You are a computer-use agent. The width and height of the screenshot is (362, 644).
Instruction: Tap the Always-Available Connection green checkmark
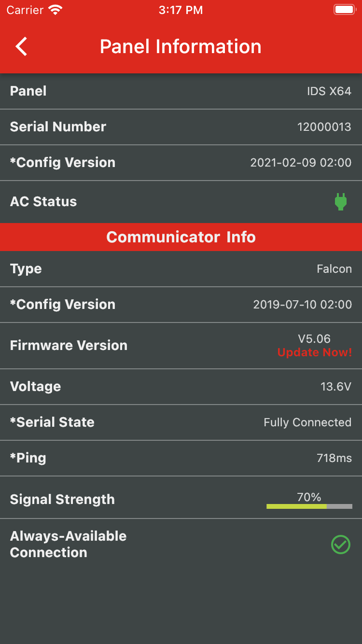click(341, 545)
